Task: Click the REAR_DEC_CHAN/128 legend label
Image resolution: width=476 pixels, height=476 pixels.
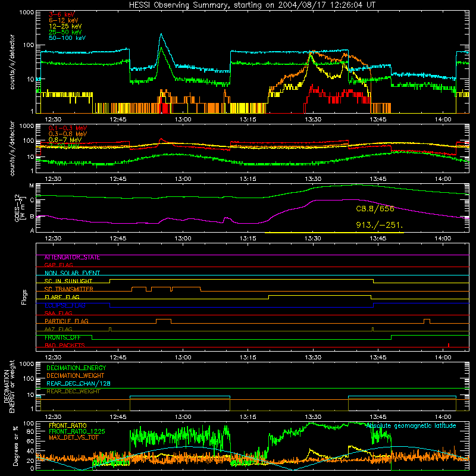Action: click(79, 384)
